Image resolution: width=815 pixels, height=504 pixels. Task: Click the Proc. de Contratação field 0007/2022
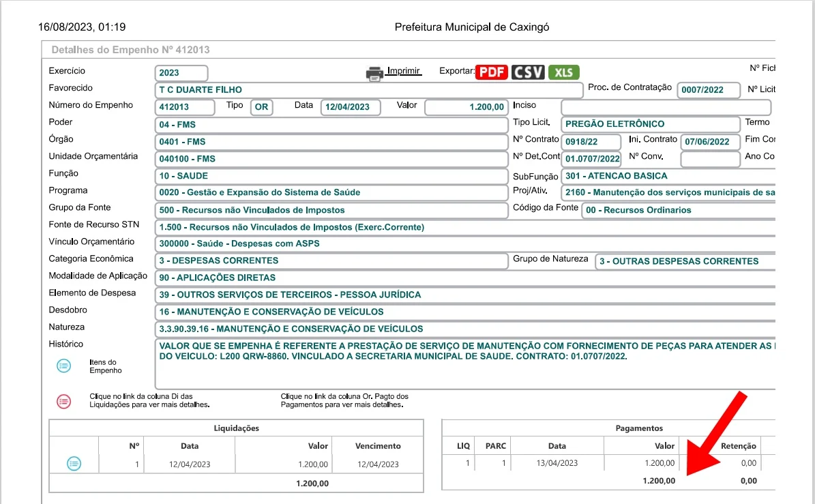[709, 90]
